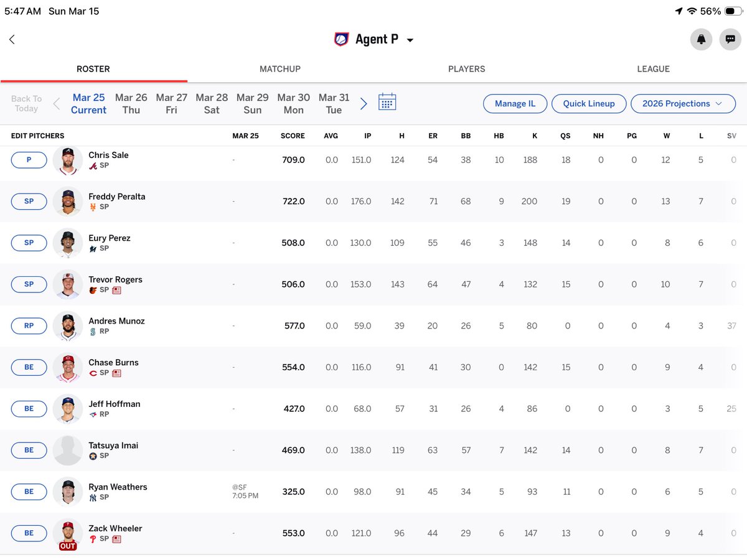This screenshot has height=560, width=747.
Task: Open Chris Sale player name
Action: (109, 155)
